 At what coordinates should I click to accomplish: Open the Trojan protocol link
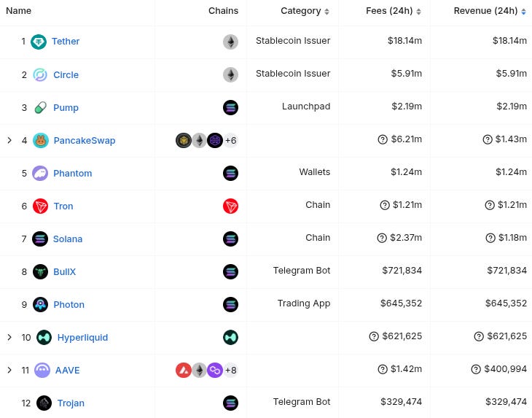[71, 403]
